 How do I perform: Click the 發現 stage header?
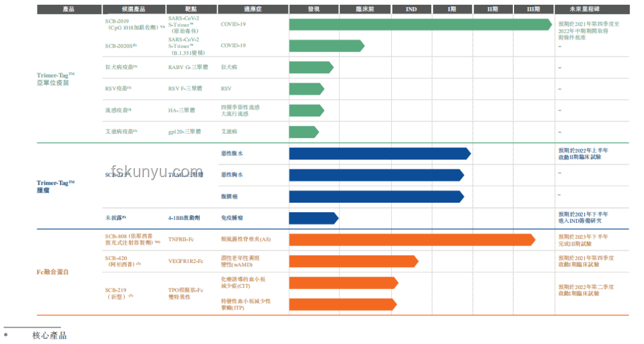[x=314, y=9]
